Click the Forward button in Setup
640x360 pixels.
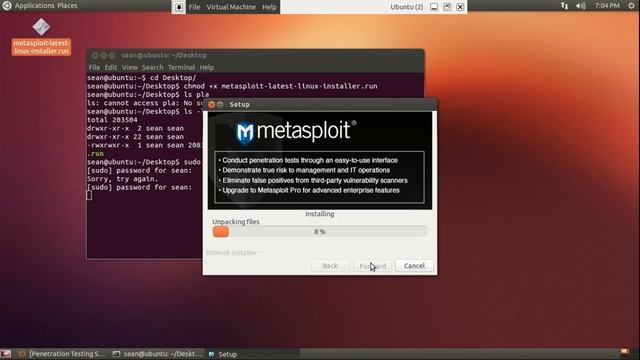click(x=372, y=266)
